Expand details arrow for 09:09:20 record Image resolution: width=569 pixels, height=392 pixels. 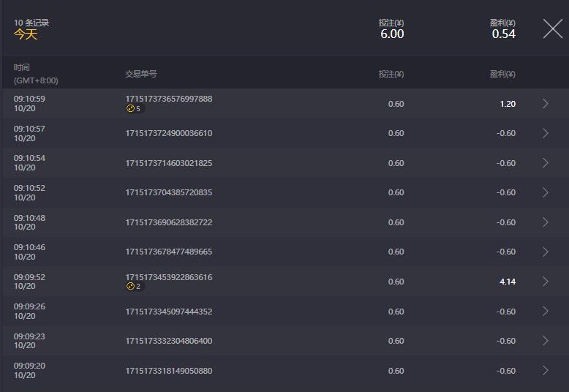(546, 370)
